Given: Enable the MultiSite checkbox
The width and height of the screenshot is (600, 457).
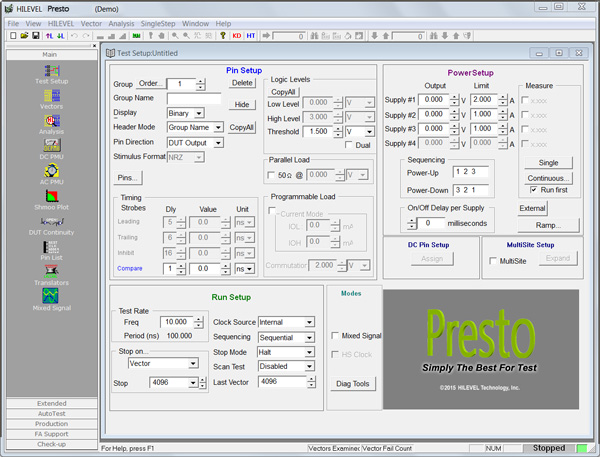Looking at the screenshot, I should [x=493, y=261].
